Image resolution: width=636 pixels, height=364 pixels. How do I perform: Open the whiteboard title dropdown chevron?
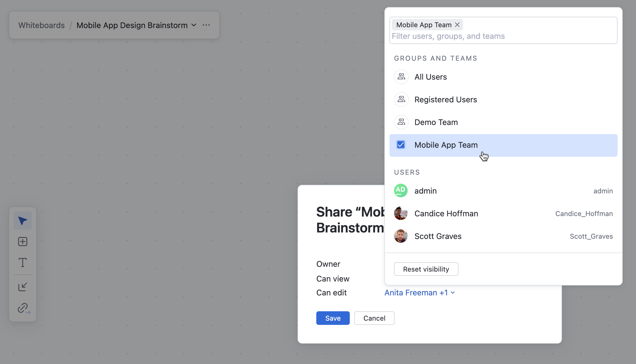click(194, 25)
